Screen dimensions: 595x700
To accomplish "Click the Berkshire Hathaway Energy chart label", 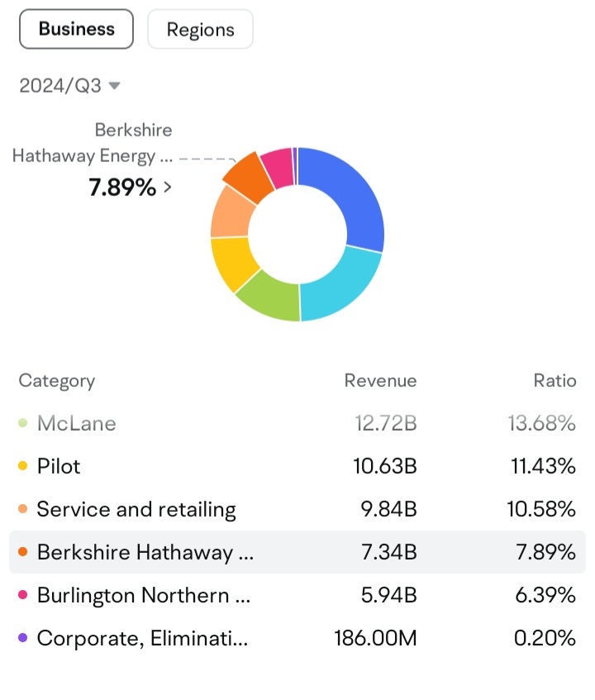I will coord(93,143).
